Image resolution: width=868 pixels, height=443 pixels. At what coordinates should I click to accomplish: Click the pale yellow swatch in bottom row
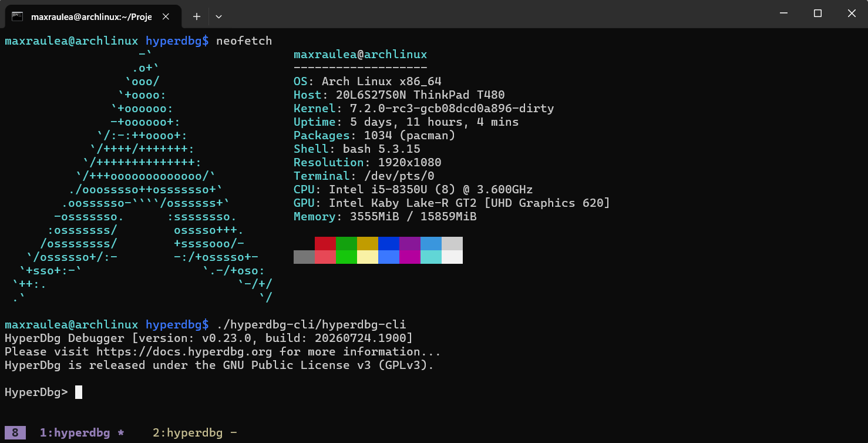tap(368, 257)
